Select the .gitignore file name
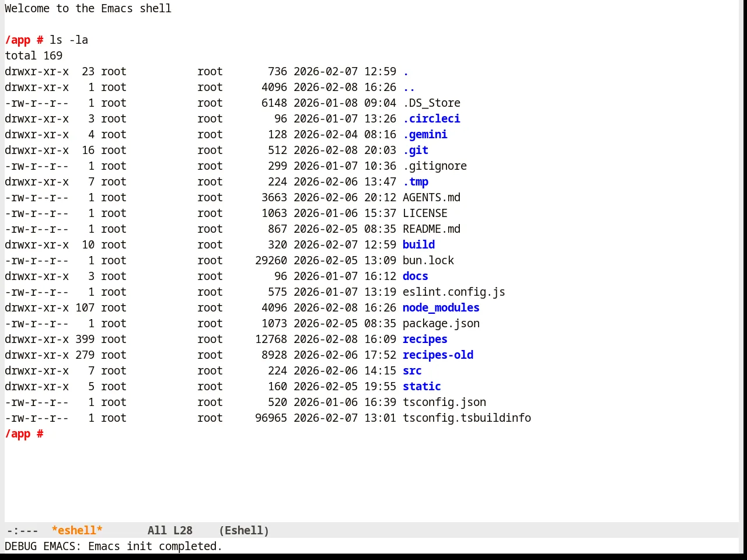Image resolution: width=747 pixels, height=560 pixels. pos(435,166)
